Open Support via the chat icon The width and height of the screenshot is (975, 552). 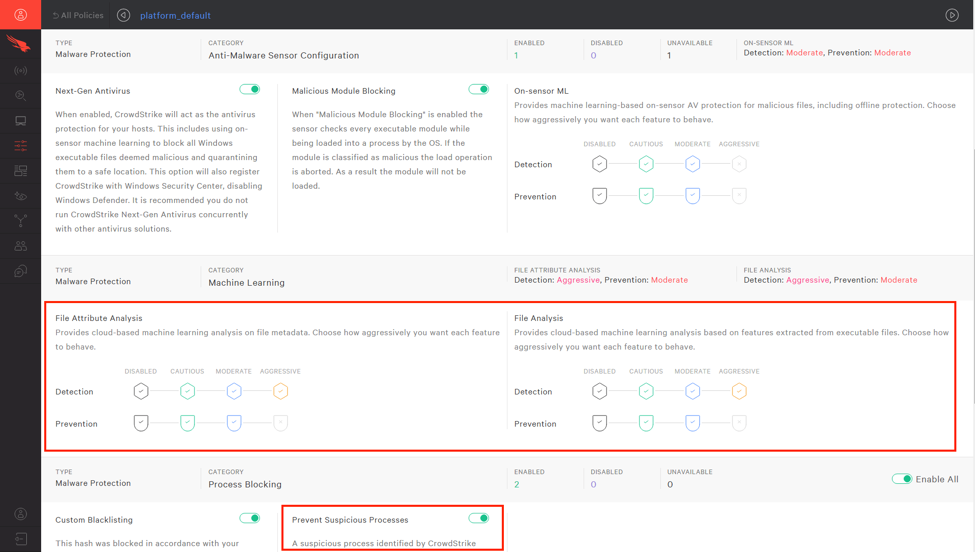(x=21, y=271)
